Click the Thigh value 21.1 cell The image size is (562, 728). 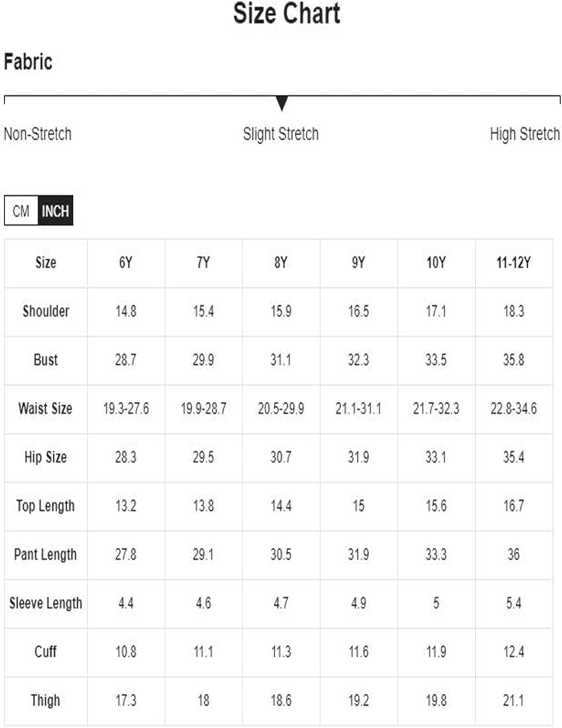click(513, 700)
